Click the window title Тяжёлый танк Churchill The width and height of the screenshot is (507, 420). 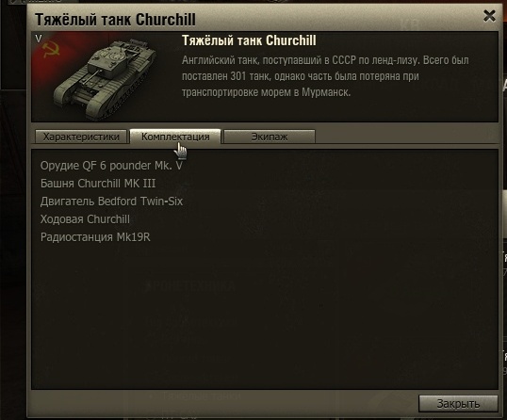(115, 20)
